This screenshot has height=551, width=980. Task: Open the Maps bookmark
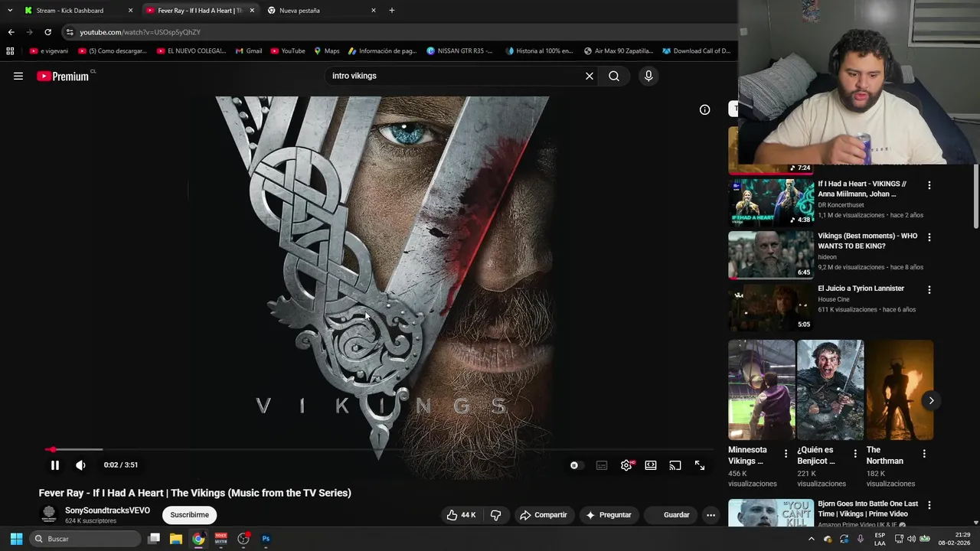coord(326,51)
